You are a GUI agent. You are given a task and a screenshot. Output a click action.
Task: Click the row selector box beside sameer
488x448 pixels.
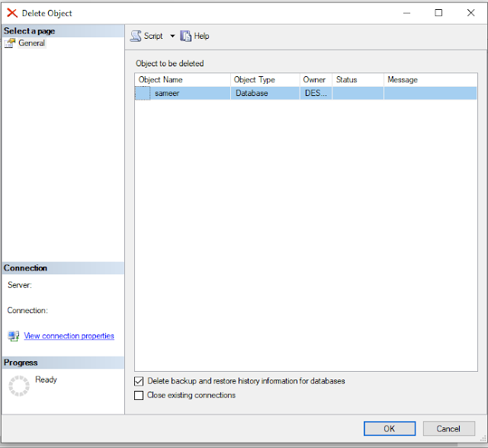pyautogui.click(x=143, y=93)
